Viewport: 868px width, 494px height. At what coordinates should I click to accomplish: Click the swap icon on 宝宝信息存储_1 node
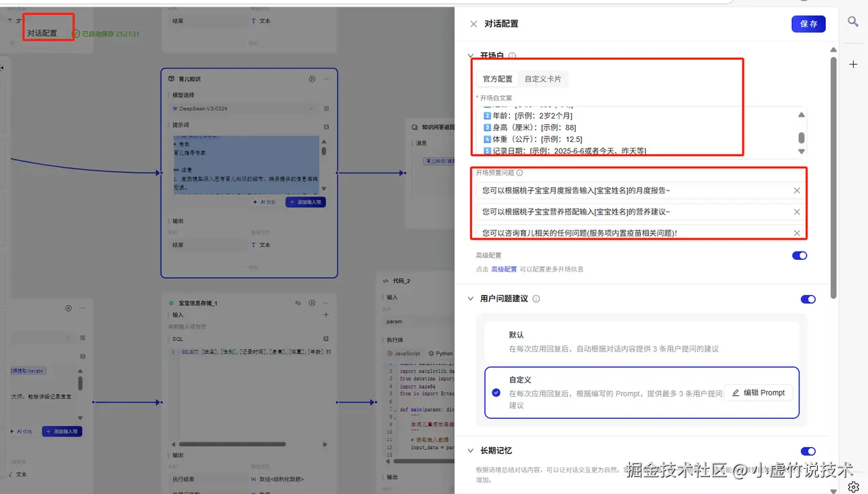[298, 303]
